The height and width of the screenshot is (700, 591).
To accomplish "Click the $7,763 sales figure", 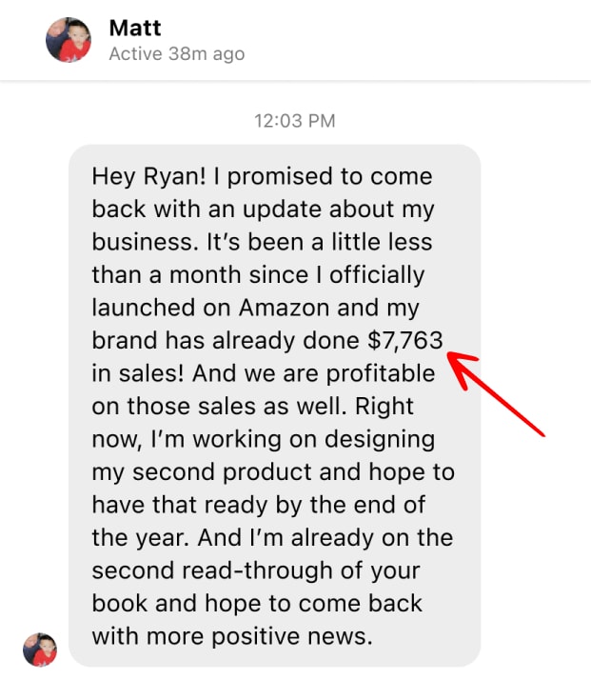I will coord(405,341).
